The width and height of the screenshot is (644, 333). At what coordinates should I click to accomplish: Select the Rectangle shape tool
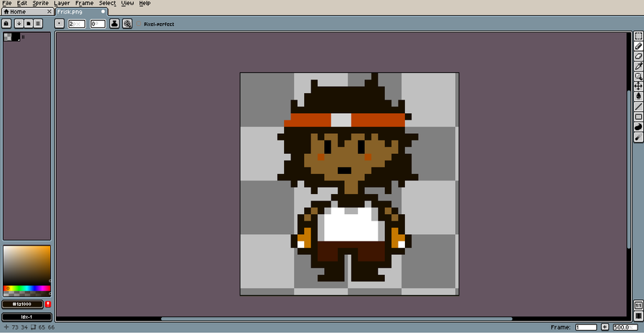(638, 117)
